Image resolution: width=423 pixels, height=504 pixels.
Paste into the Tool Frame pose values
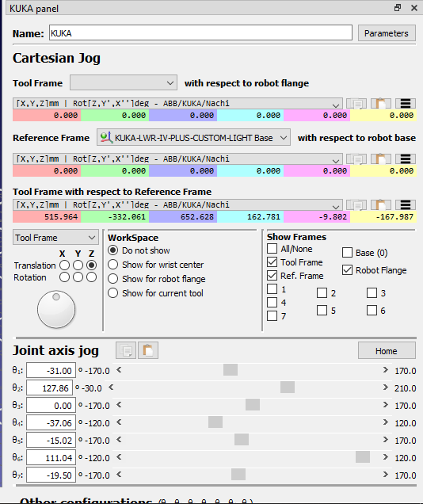381,104
